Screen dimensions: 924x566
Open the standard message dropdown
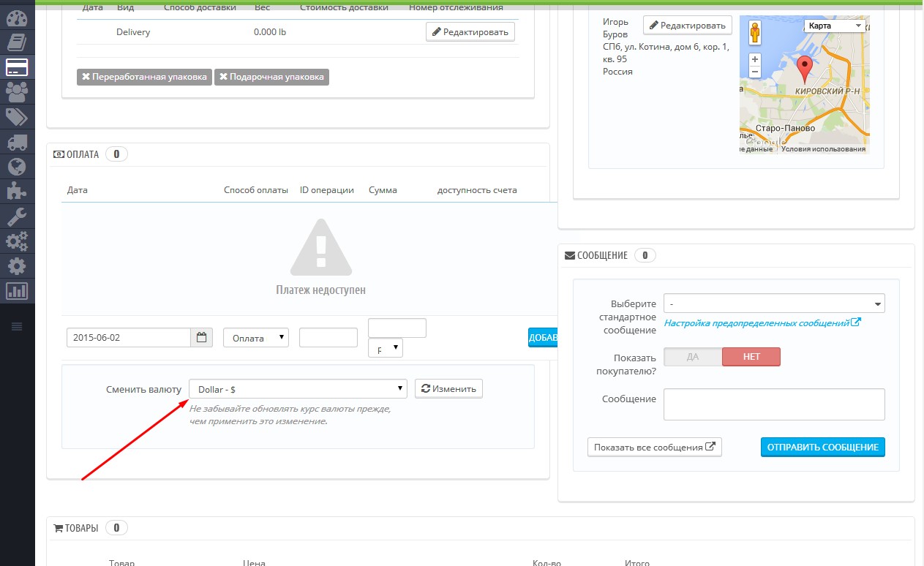[x=774, y=303]
